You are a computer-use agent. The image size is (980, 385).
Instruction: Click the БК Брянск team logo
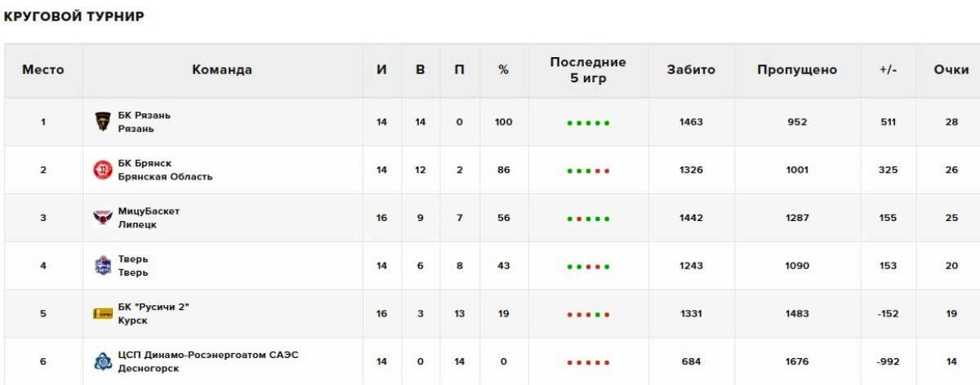click(103, 170)
